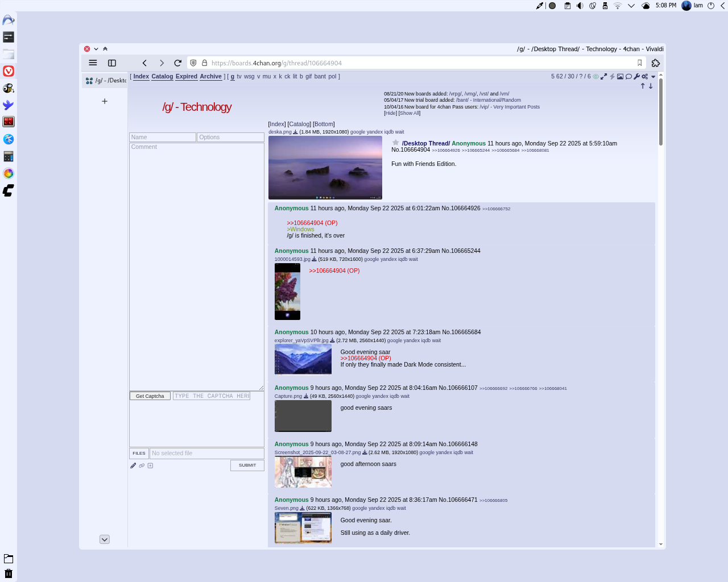Open the Index link in header
Screen dimensions: 728x582
click(141, 76)
